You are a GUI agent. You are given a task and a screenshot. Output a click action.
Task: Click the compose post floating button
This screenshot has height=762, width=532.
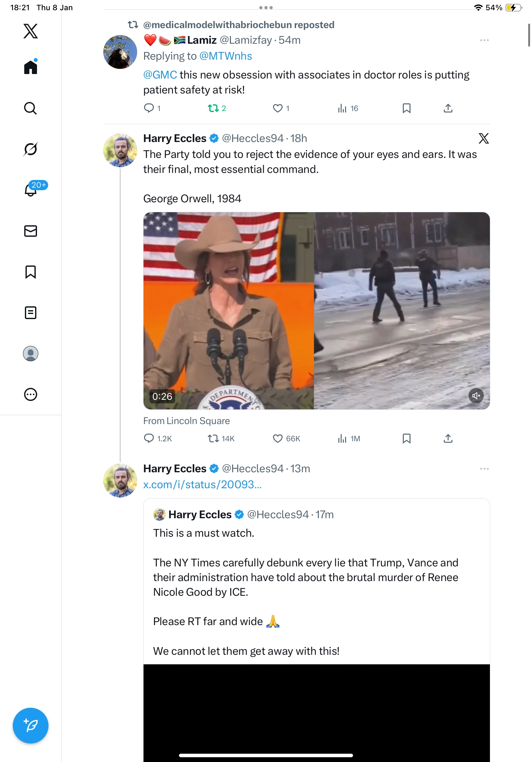[31, 725]
